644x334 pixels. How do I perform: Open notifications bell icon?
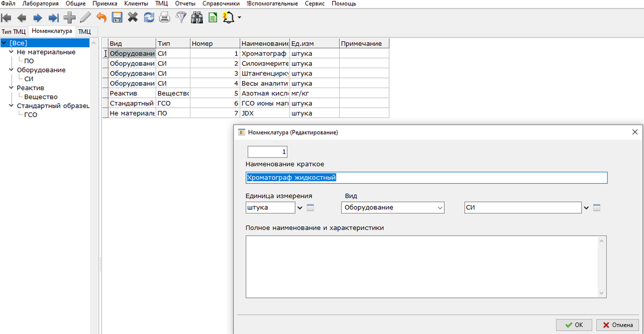pyautogui.click(x=228, y=18)
